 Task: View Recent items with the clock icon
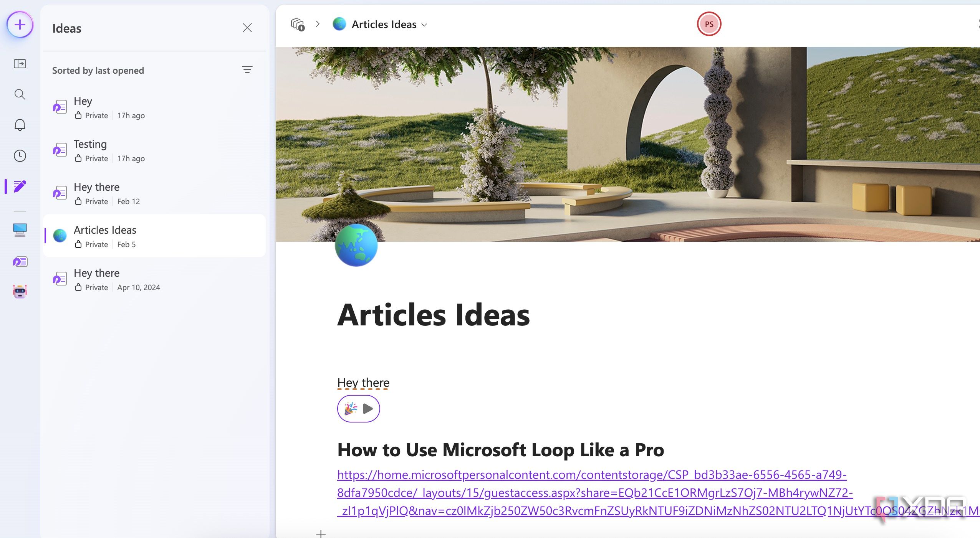point(19,156)
